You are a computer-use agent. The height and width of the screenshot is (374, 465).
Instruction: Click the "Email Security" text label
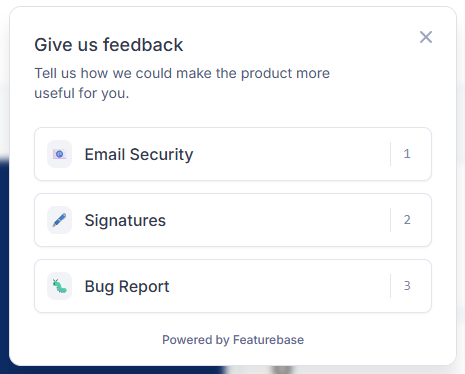[139, 154]
